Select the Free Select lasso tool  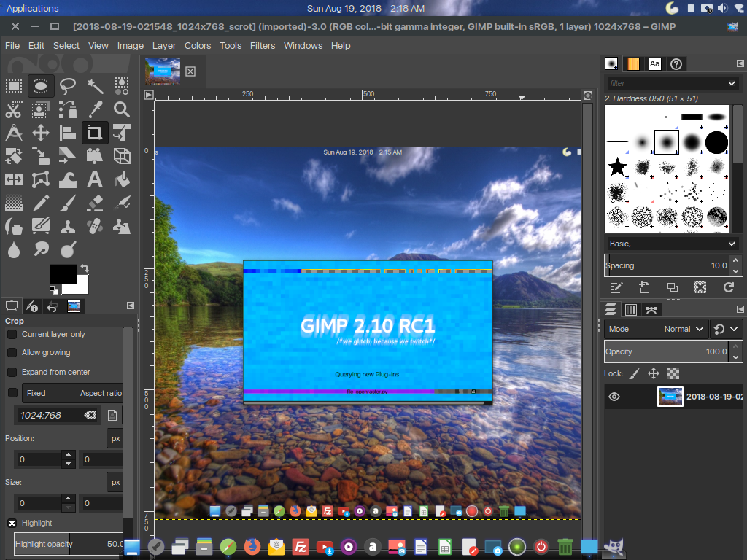[68, 86]
